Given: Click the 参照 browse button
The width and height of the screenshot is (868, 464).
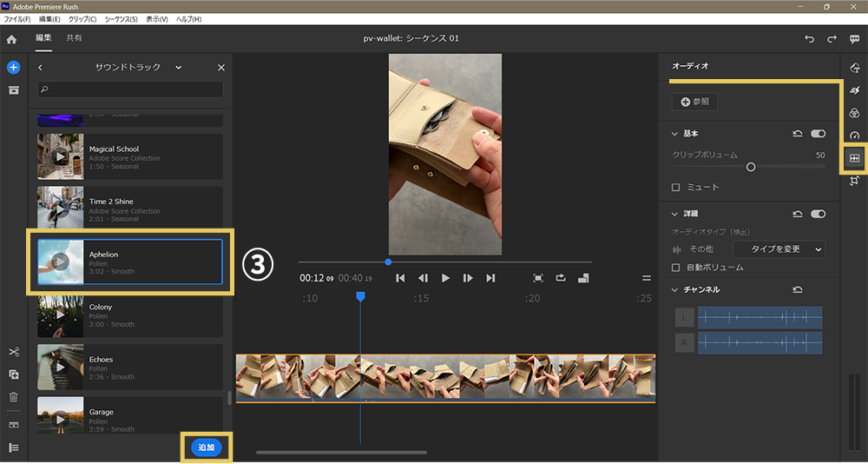Looking at the screenshot, I should point(694,102).
